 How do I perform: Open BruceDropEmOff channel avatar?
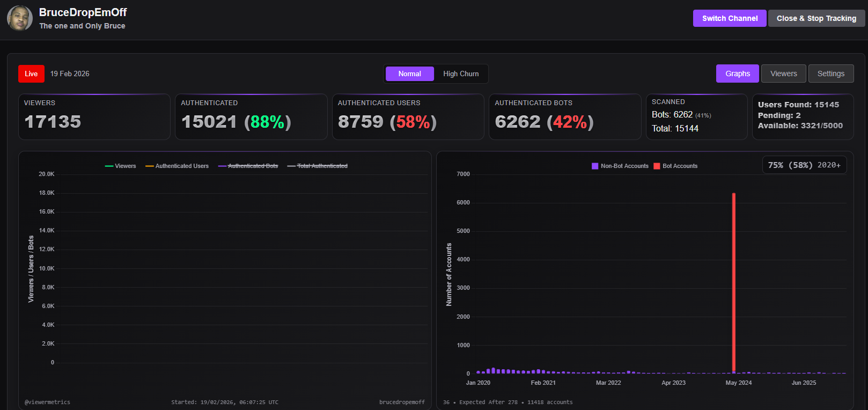20,18
